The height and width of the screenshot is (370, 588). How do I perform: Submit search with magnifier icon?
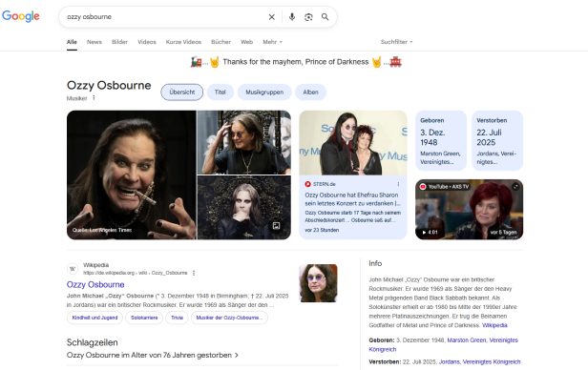[x=325, y=17]
